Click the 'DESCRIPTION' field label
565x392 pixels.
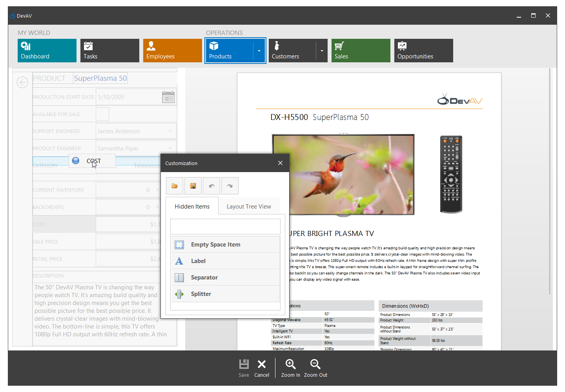click(x=48, y=276)
